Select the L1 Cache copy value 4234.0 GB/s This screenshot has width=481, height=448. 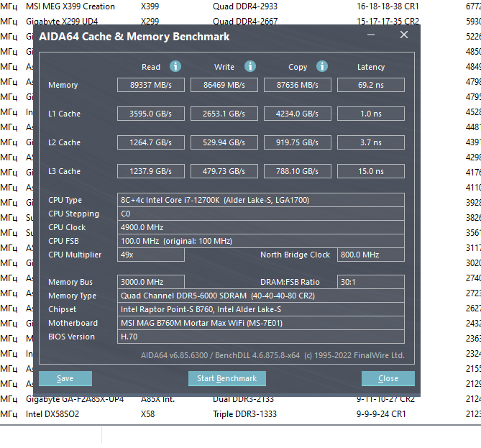click(x=298, y=114)
